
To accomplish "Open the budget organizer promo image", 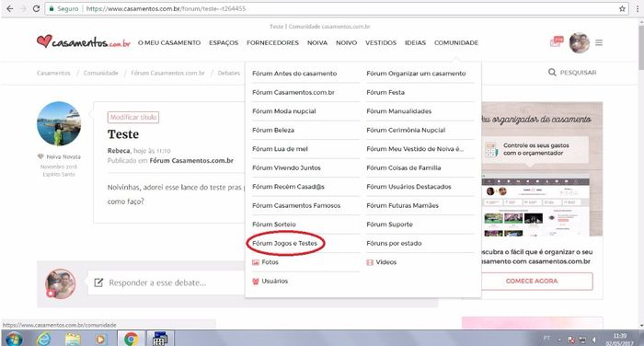I will pos(541,169).
